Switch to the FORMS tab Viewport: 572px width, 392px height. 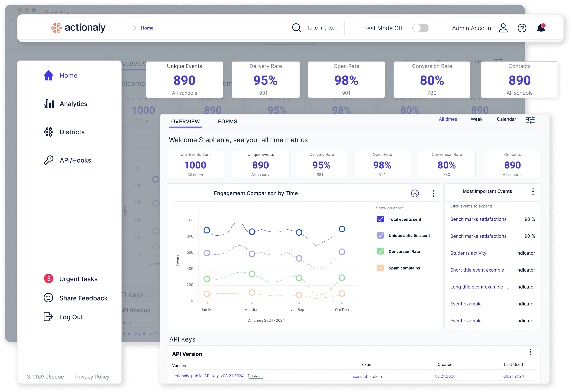pyautogui.click(x=227, y=121)
